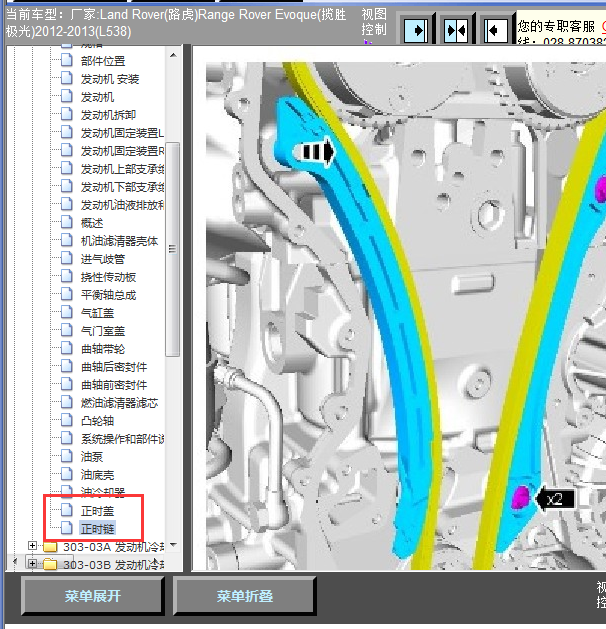Screen dimensions: 606x629
Task: Select the 发动机拆卸 entry
Action: pyautogui.click(x=108, y=115)
